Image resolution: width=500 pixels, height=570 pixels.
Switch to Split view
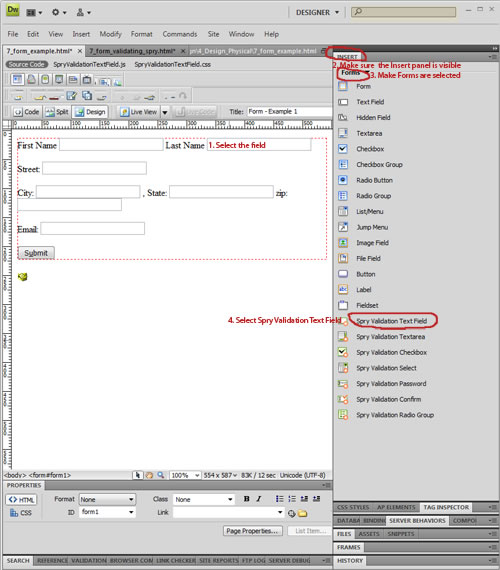coord(57,112)
